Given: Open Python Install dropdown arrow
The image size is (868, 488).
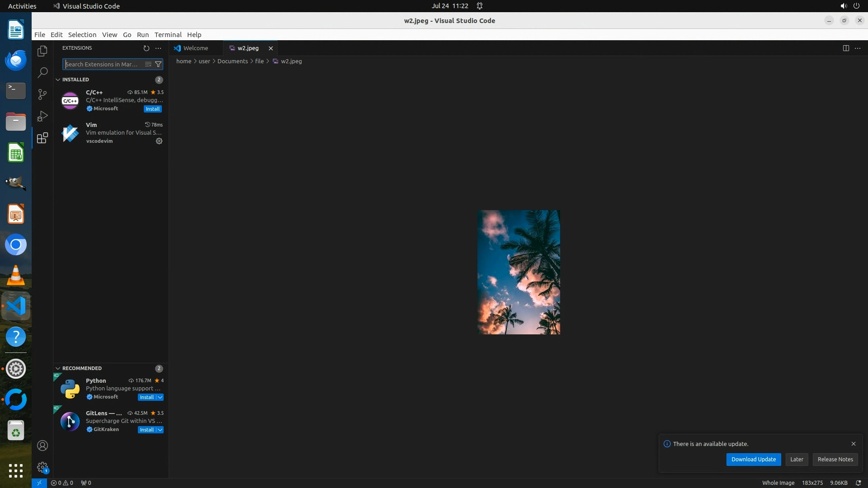Looking at the screenshot, I should pyautogui.click(x=160, y=397).
